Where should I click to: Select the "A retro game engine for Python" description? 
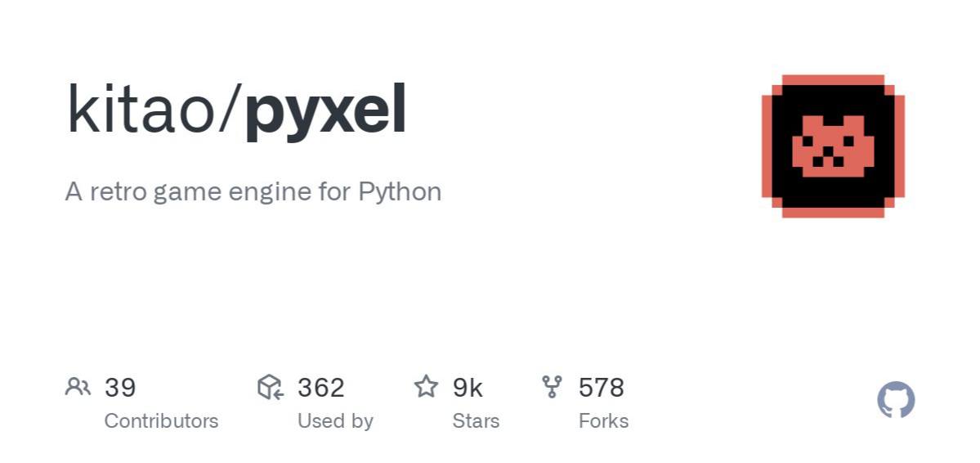click(253, 191)
